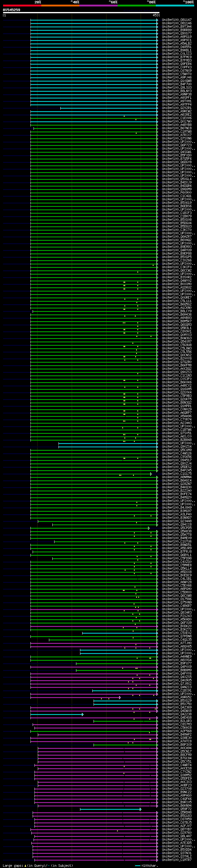Image resolution: width=197 pixels, height=868 pixels.
Task: Open the UniRef100_A3LP40 hit
Action: tap(177, 515)
